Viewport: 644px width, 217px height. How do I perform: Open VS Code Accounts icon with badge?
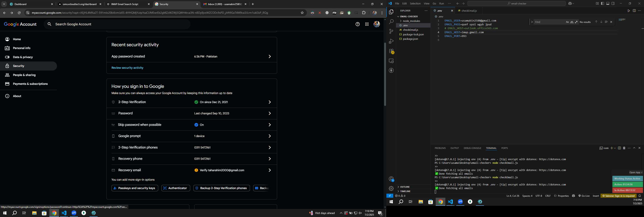pyautogui.click(x=391, y=179)
